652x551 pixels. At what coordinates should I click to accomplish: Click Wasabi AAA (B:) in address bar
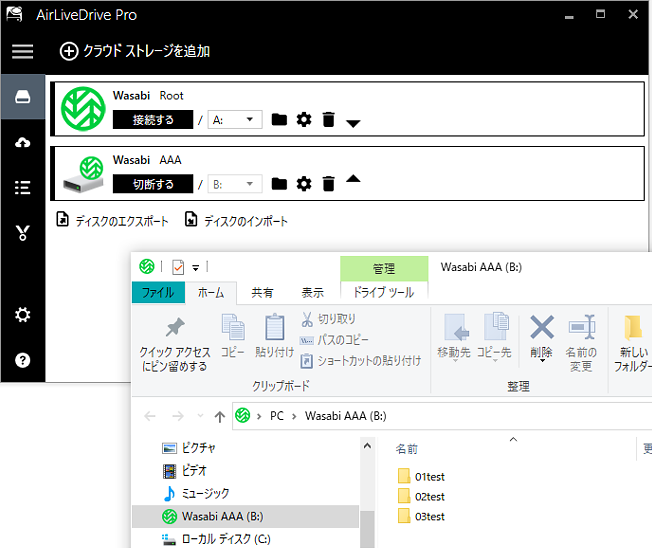pyautogui.click(x=345, y=416)
